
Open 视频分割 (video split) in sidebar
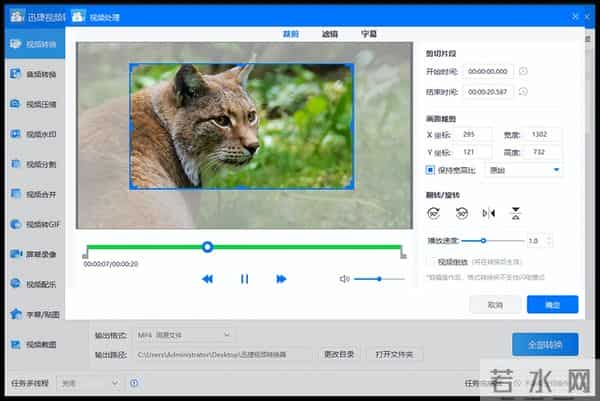(34, 164)
